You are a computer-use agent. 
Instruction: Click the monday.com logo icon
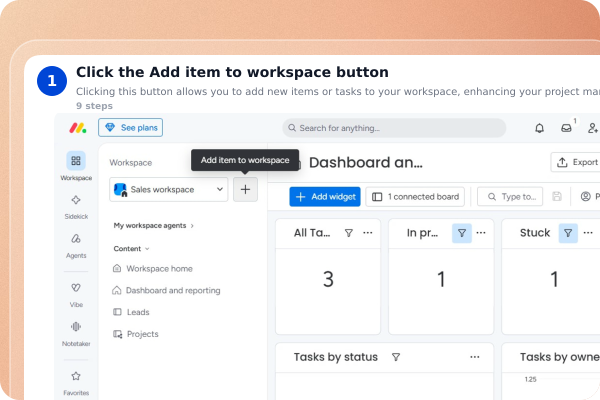click(x=78, y=128)
